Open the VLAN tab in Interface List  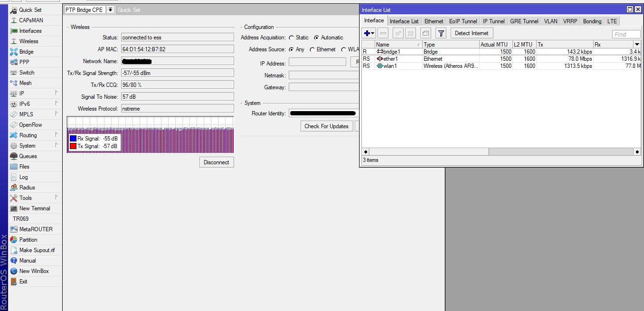[x=550, y=21]
